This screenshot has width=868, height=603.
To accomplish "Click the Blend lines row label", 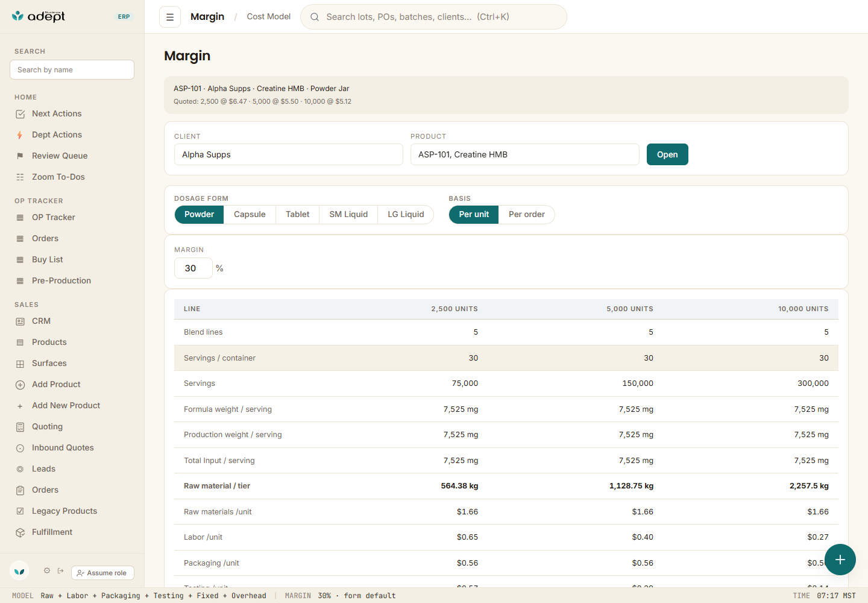I will click(x=203, y=332).
